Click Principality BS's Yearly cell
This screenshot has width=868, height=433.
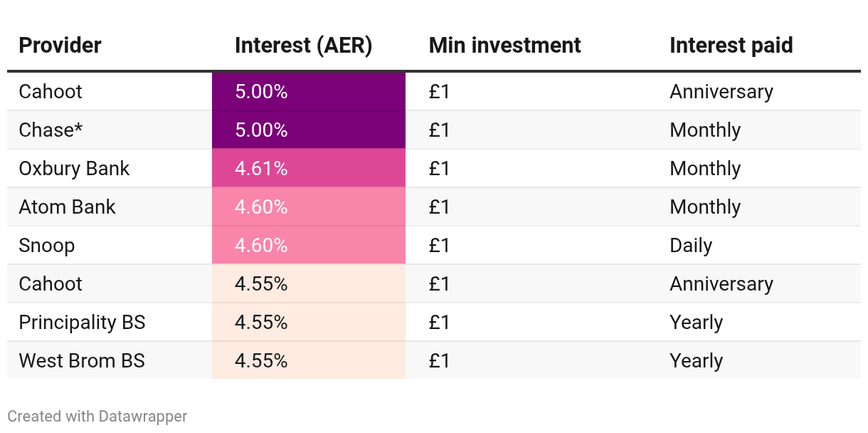(x=696, y=323)
